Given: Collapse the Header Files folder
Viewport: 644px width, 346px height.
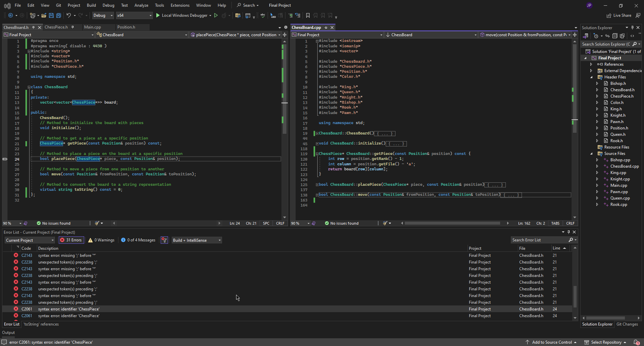Looking at the screenshot, I should pos(592,77).
